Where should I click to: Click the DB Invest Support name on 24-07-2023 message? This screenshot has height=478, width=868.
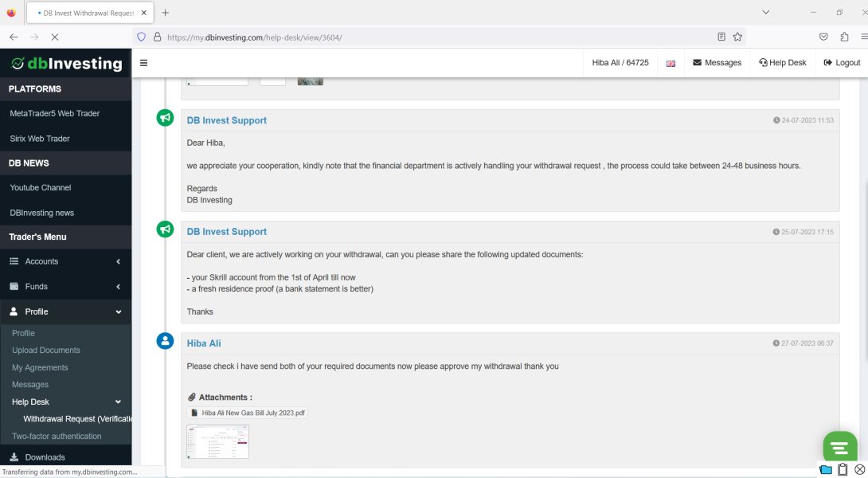coord(226,120)
